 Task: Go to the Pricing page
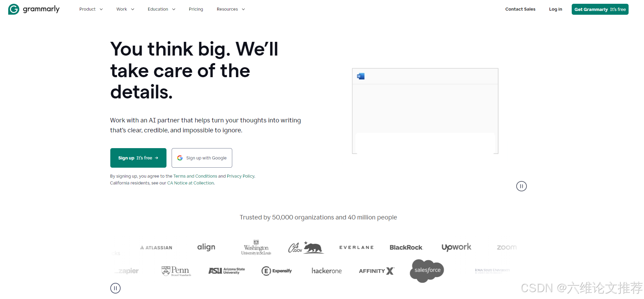pyautogui.click(x=196, y=9)
